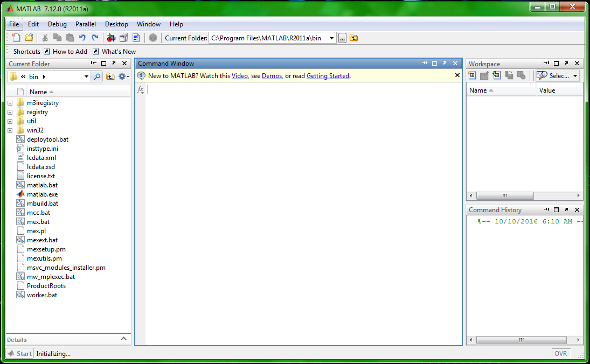Select license.txt in the file list
590x364 pixels.
pos(40,176)
